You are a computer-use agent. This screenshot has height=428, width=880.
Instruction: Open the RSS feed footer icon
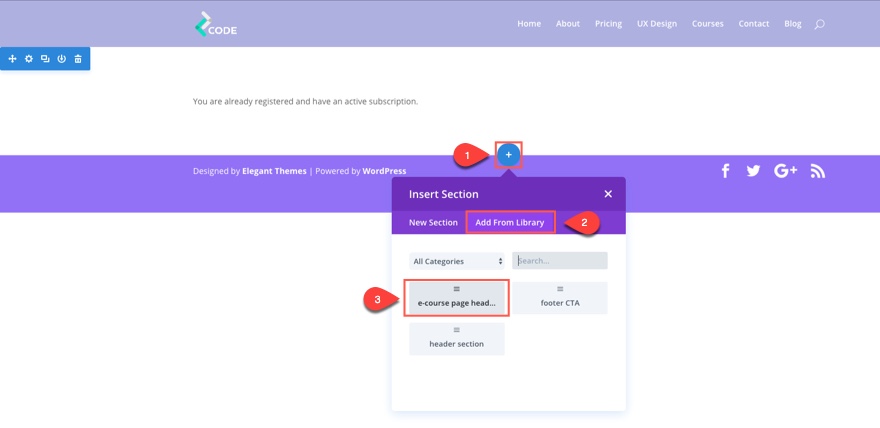(x=818, y=171)
